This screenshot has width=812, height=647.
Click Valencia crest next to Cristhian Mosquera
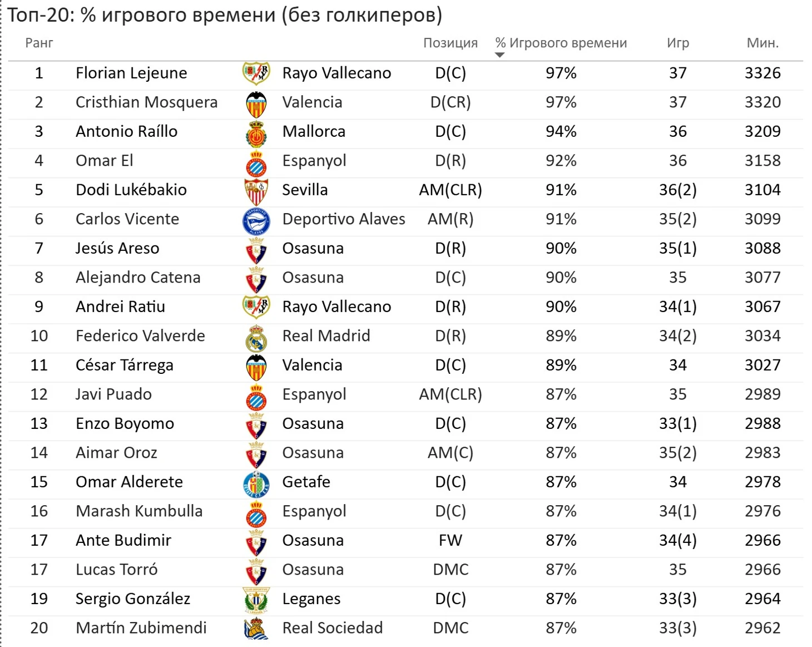pyautogui.click(x=256, y=103)
